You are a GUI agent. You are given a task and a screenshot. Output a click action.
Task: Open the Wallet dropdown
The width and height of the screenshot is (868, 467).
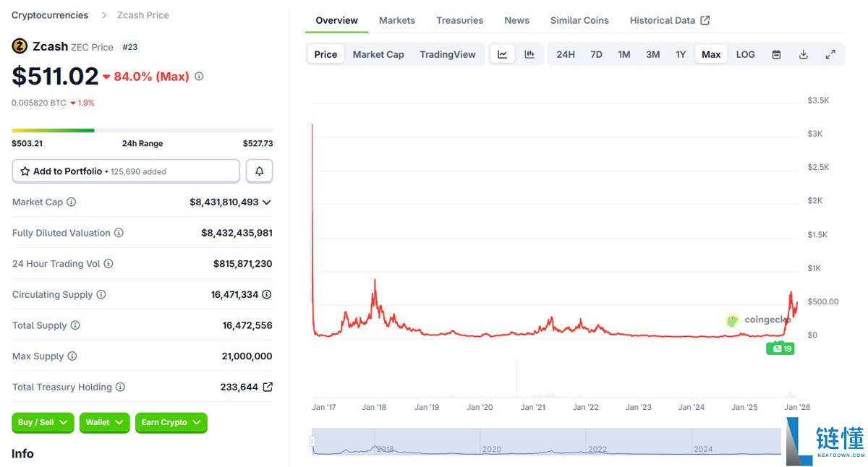[x=104, y=422]
